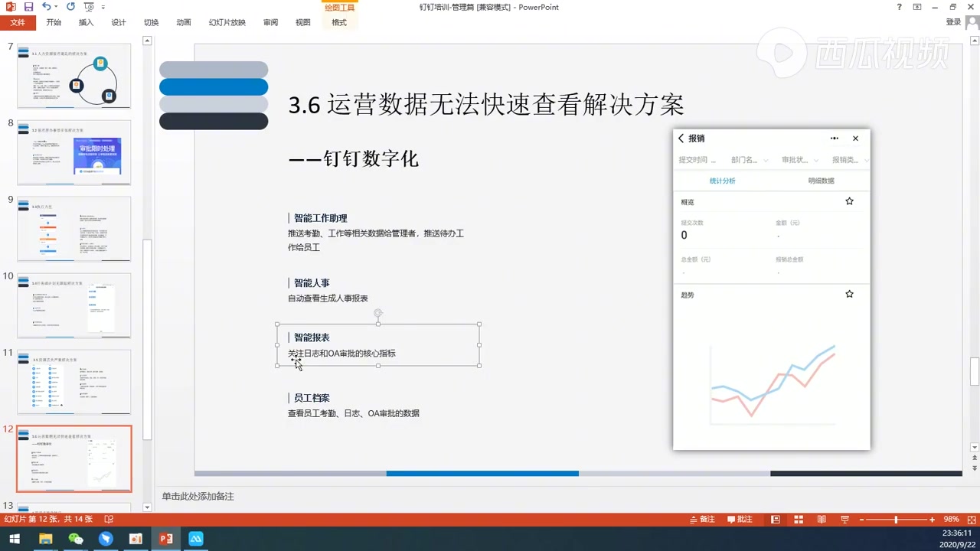
Task: Open Ribbon Display Options icon
Action: 917,7
